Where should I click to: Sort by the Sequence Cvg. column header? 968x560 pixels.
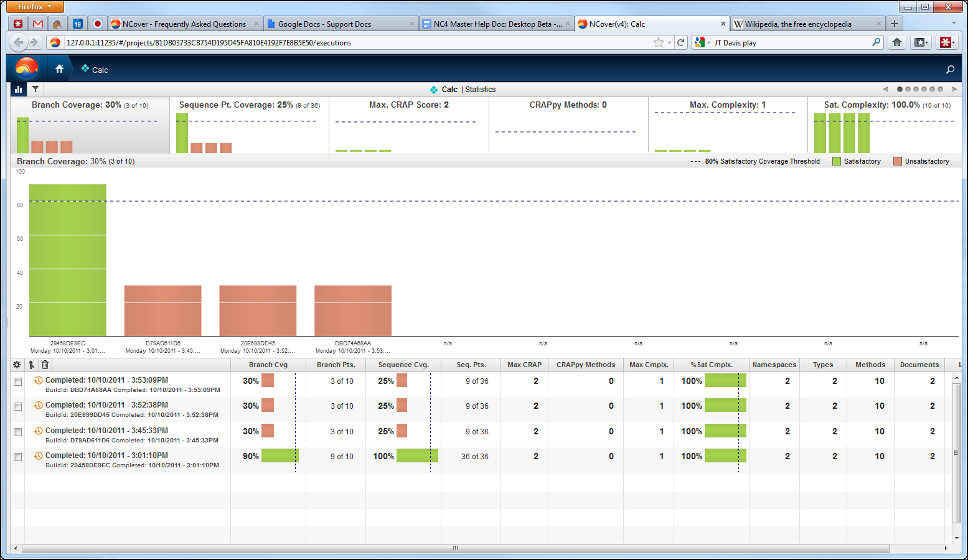click(x=403, y=365)
